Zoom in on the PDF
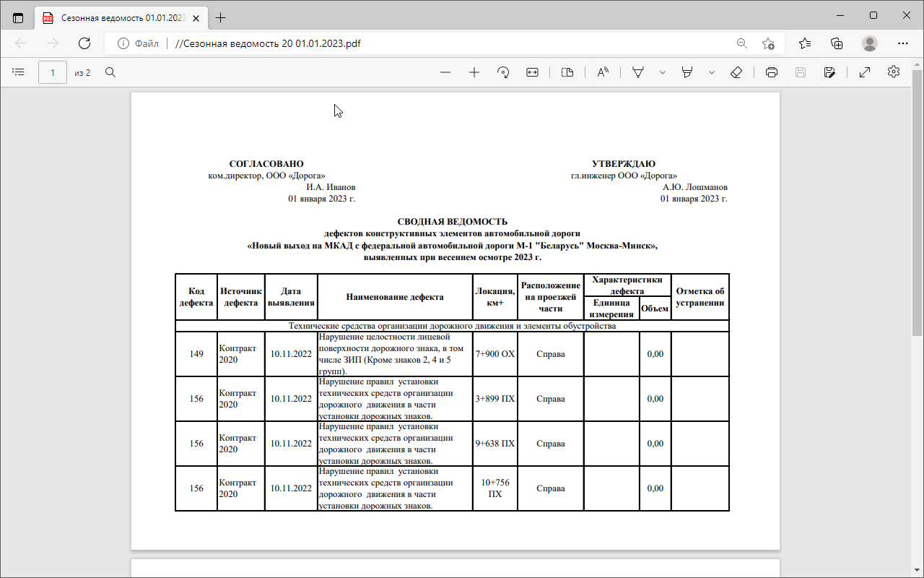This screenshot has height=578, width=924. point(474,72)
